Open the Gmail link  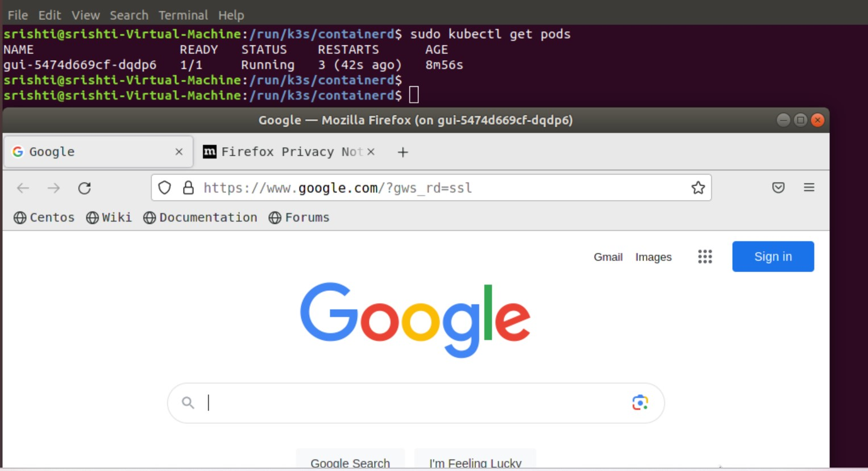(608, 257)
